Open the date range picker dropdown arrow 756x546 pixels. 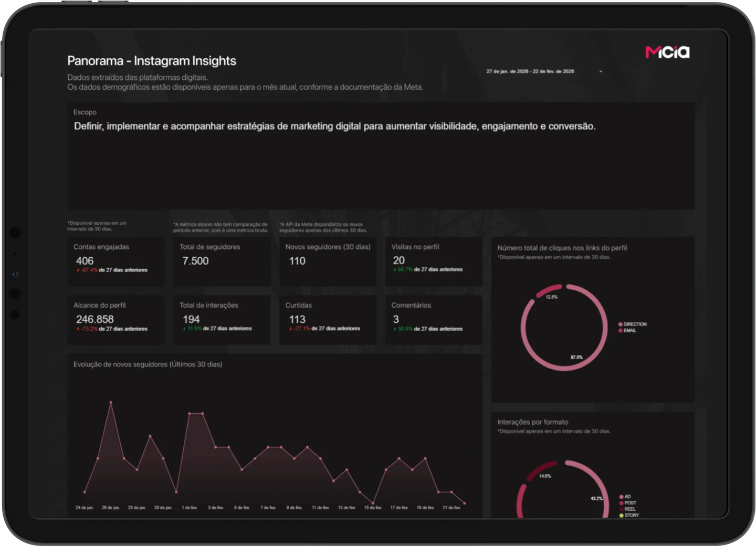601,71
